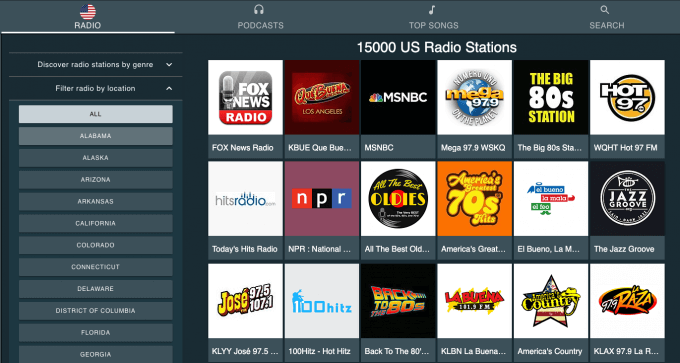The width and height of the screenshot is (680, 363).
Task: Switch to the Podcasts tab
Action: click(x=260, y=16)
